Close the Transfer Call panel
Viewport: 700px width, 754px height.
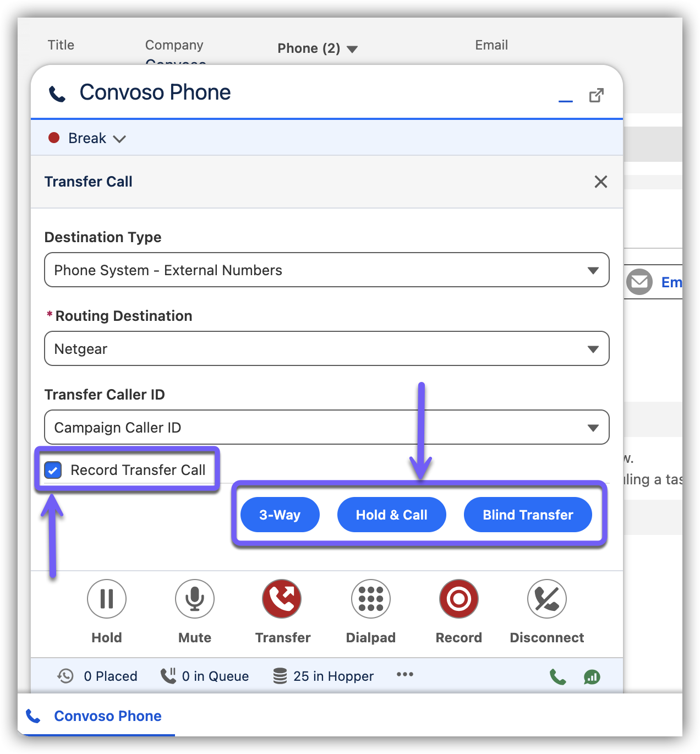tap(601, 182)
